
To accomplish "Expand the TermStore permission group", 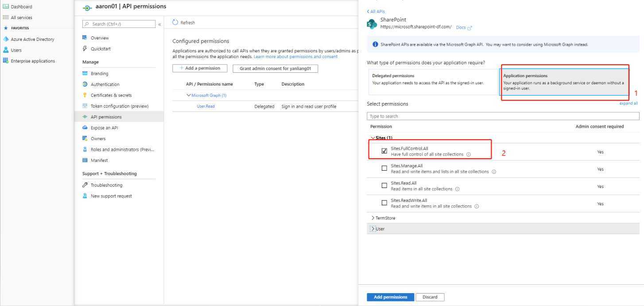I will (373, 218).
